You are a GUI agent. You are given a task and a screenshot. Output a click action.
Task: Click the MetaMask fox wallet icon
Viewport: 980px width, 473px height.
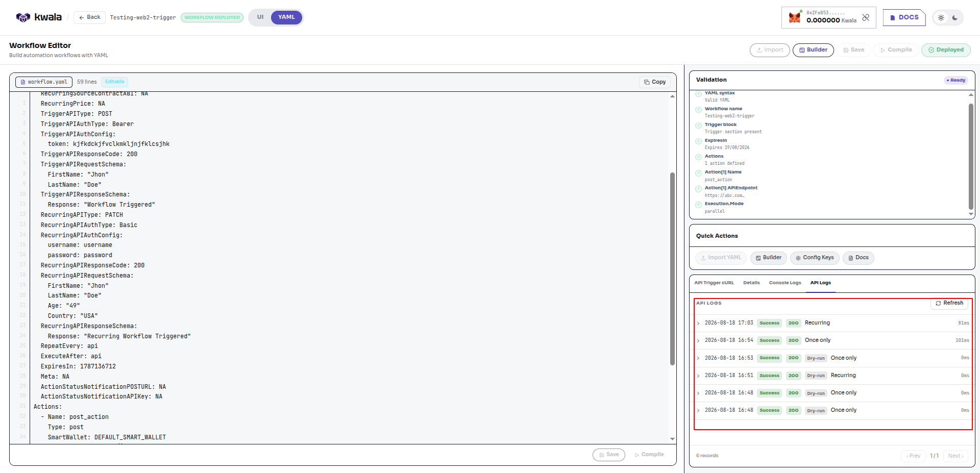(x=795, y=17)
